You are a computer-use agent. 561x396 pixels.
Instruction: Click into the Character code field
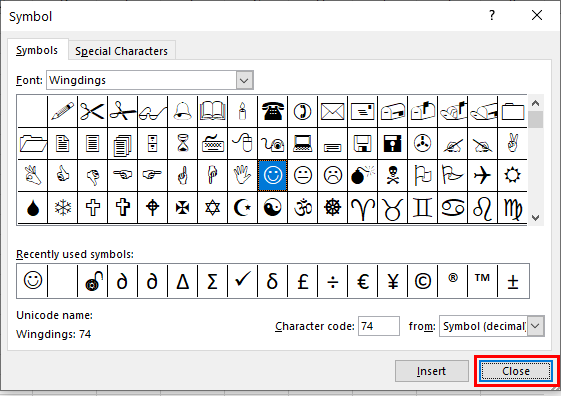click(379, 326)
